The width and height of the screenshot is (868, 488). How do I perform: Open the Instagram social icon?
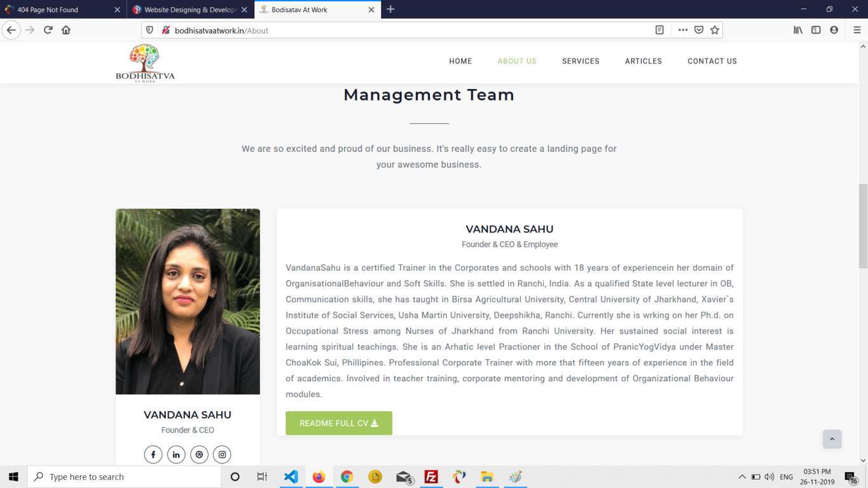[222, 454]
